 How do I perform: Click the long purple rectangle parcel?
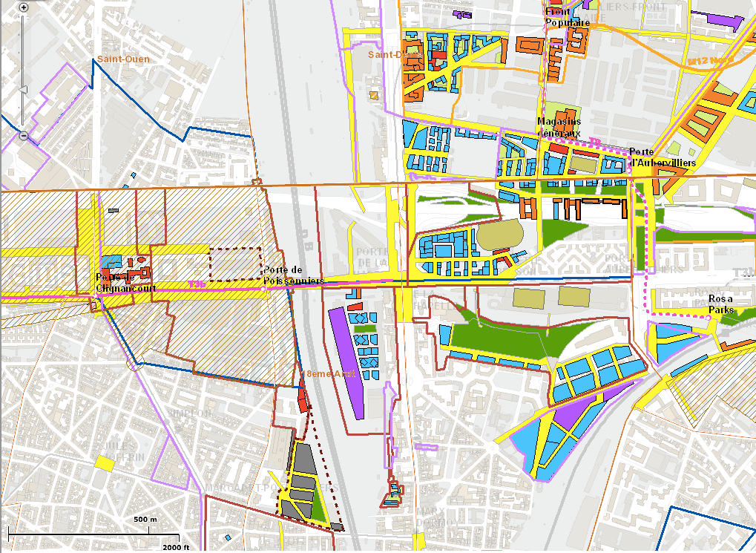(346, 364)
